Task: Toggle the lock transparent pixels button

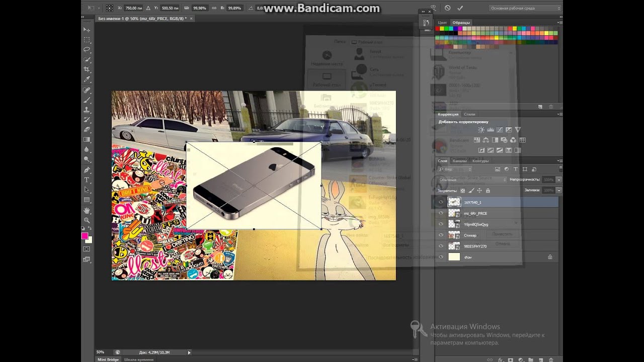Action: [x=463, y=191]
